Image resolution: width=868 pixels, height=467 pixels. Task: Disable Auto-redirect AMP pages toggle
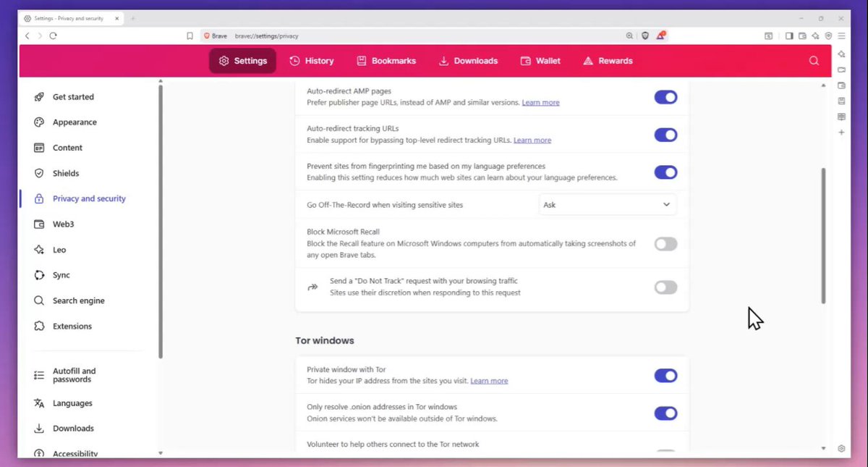pos(665,97)
